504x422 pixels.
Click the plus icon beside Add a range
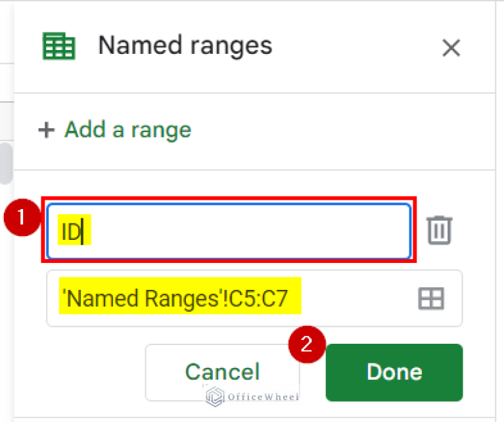tap(47, 130)
